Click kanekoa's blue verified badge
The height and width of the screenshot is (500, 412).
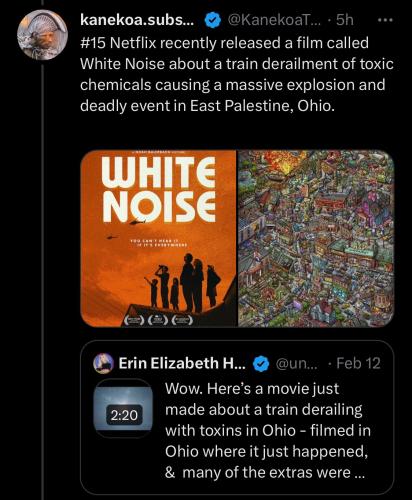[213, 21]
